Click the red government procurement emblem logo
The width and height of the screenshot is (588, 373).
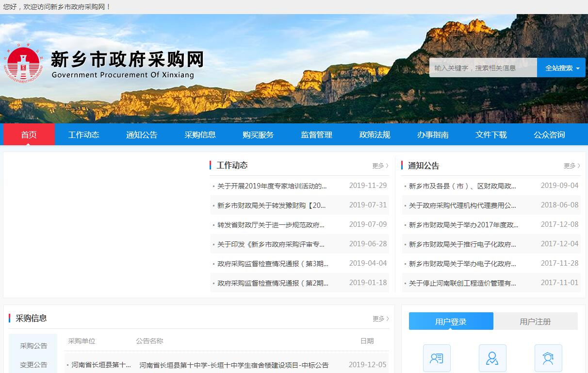coord(23,65)
